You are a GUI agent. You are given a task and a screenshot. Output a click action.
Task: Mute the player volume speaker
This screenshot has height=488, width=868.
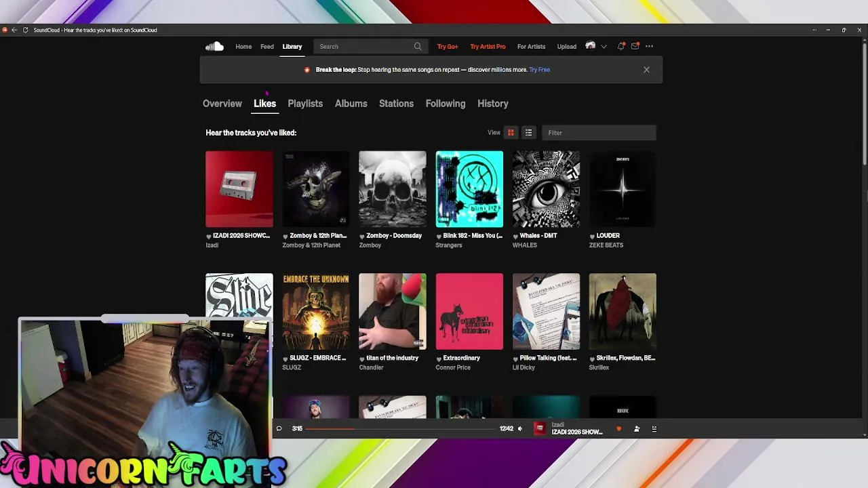pyautogui.click(x=520, y=428)
